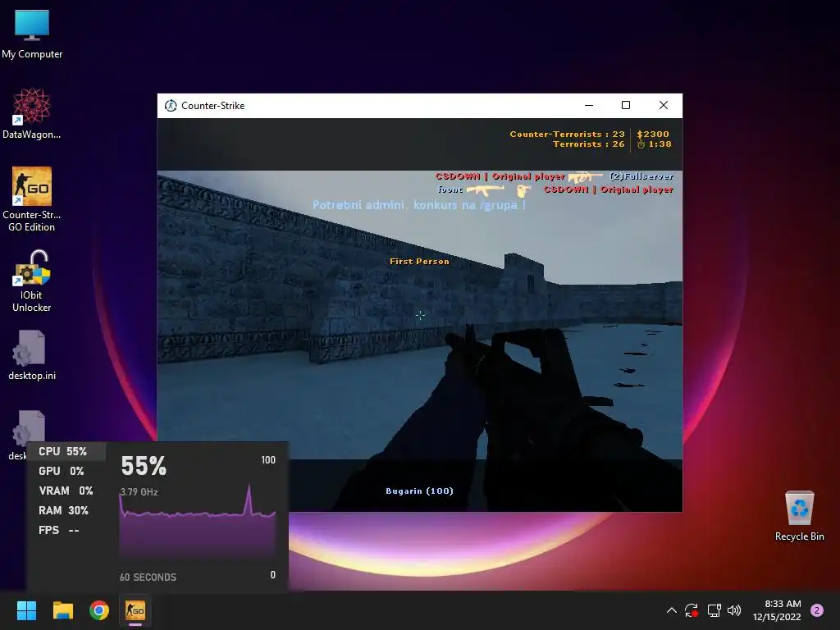The image size is (840, 630).
Task: Select the VRAM 0% performance tab
Action: [66, 491]
